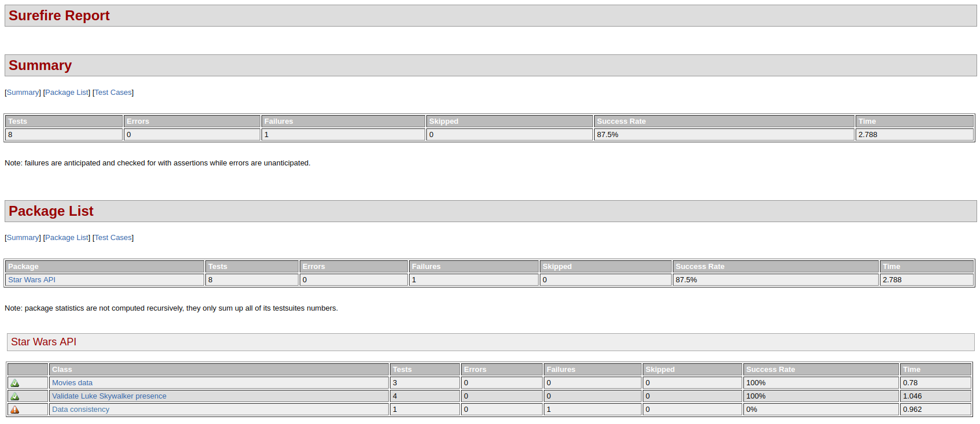Open the Movies data class link
This screenshot has width=980, height=424.
click(x=72, y=383)
